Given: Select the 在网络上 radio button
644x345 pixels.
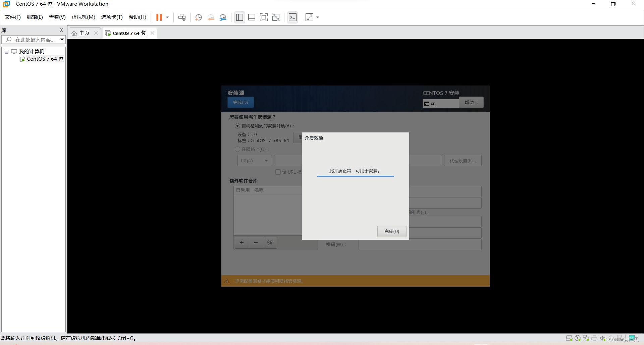Looking at the screenshot, I should [x=237, y=149].
